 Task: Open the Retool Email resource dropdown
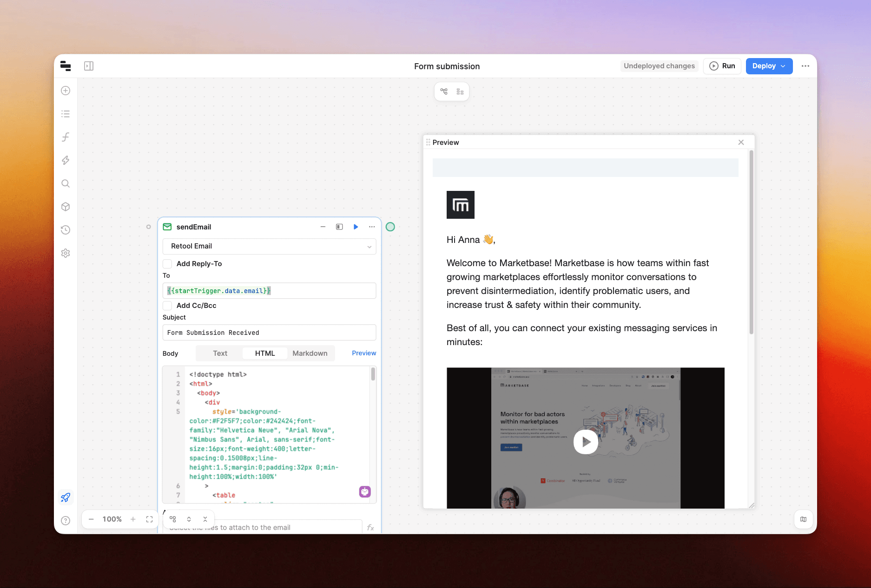tap(270, 246)
